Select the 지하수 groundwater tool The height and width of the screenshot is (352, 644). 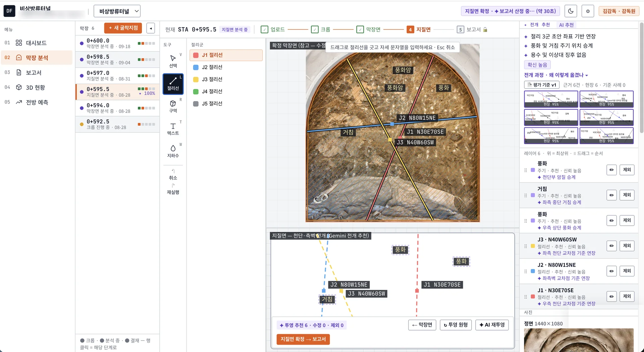coord(173,151)
